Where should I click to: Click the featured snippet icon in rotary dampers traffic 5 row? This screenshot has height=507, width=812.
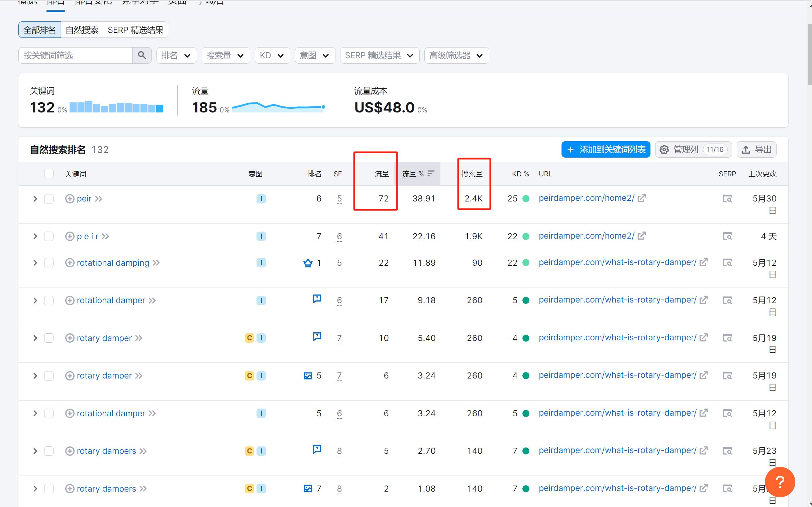(x=317, y=449)
